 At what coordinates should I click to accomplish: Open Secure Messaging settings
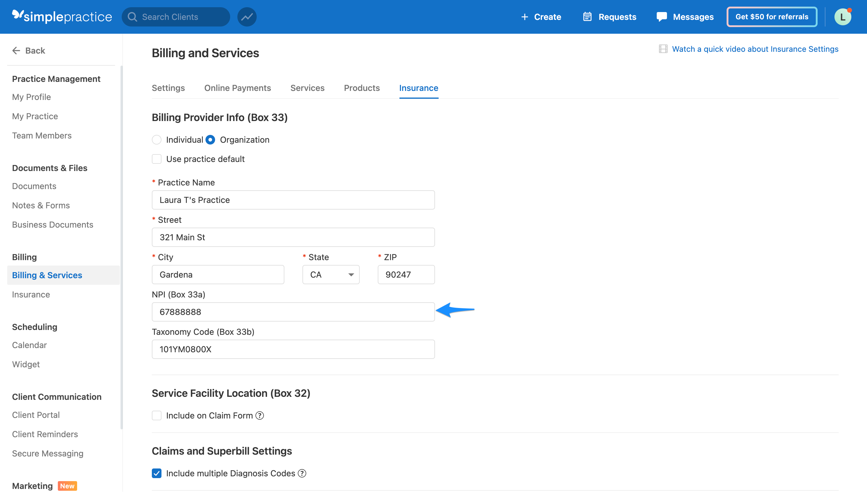click(48, 453)
